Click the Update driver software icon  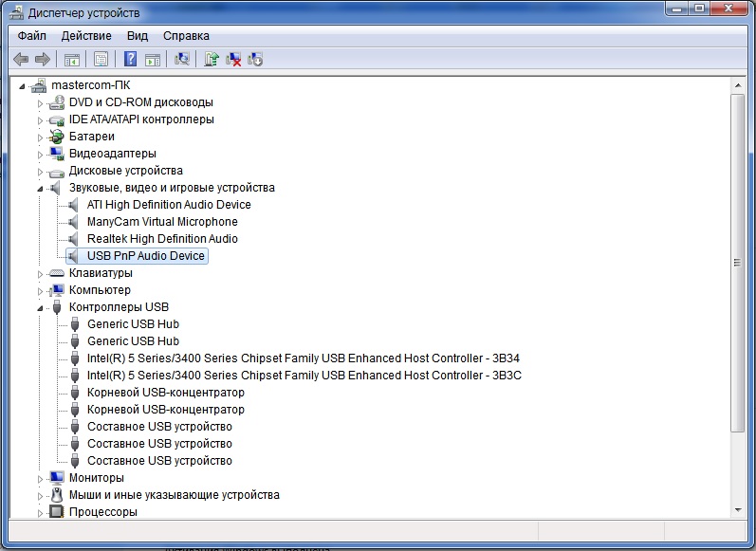212,59
